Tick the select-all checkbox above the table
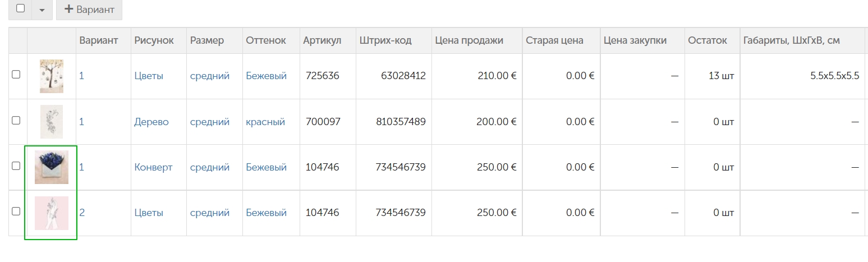This screenshot has width=868, height=262. click(21, 8)
